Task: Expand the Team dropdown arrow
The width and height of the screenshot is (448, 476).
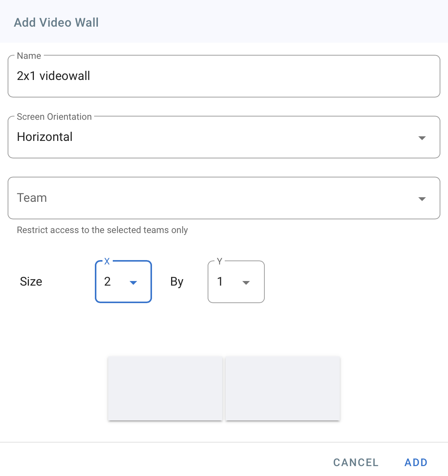Action: pos(422,199)
